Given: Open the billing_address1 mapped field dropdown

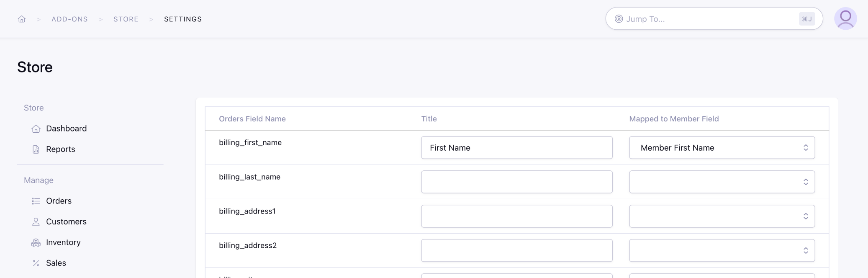Looking at the screenshot, I should [x=722, y=216].
